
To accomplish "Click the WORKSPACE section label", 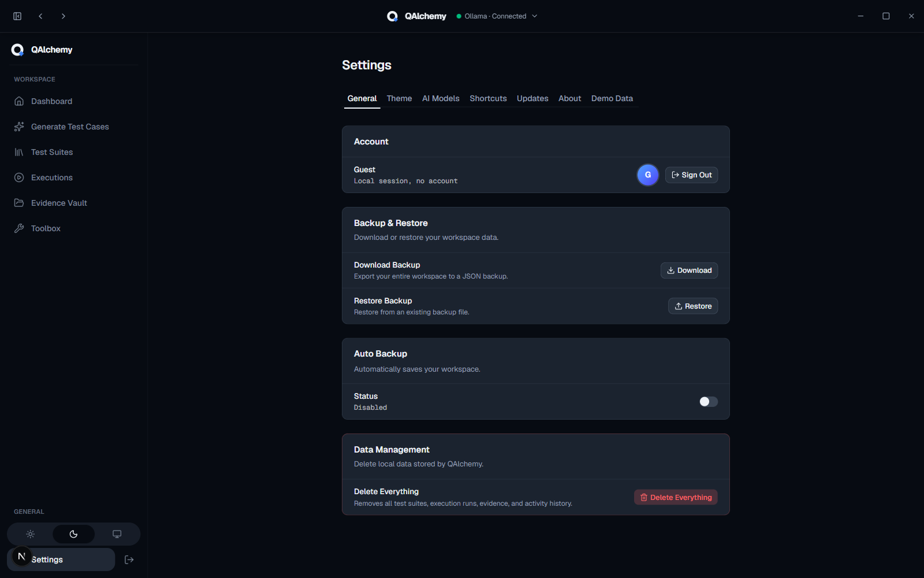I will coord(35,79).
